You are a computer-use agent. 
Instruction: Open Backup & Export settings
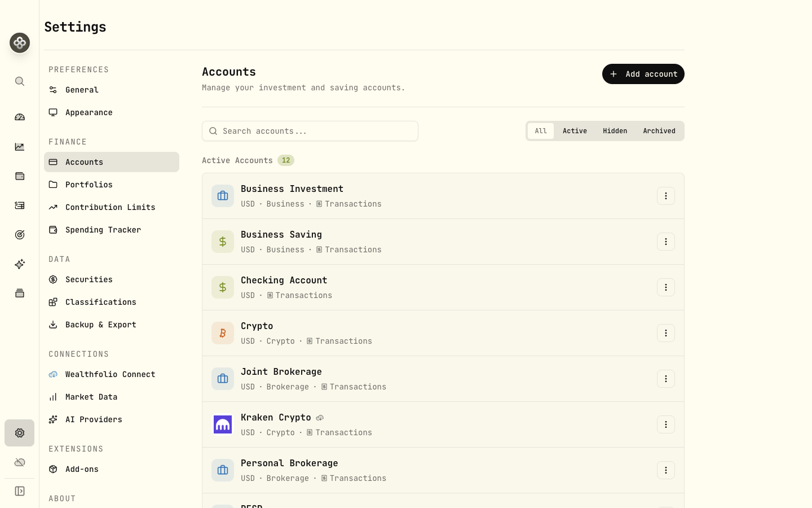click(x=112, y=325)
